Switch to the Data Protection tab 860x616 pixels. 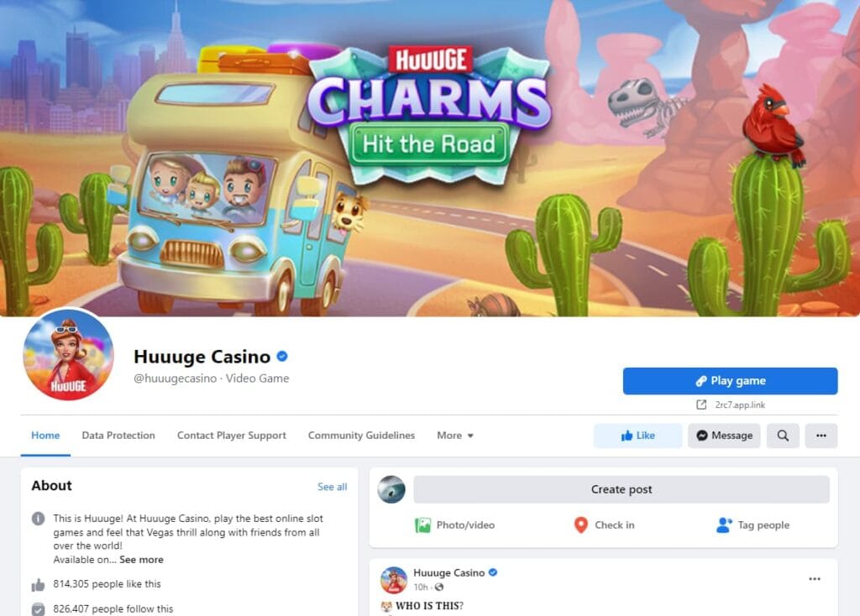click(118, 436)
